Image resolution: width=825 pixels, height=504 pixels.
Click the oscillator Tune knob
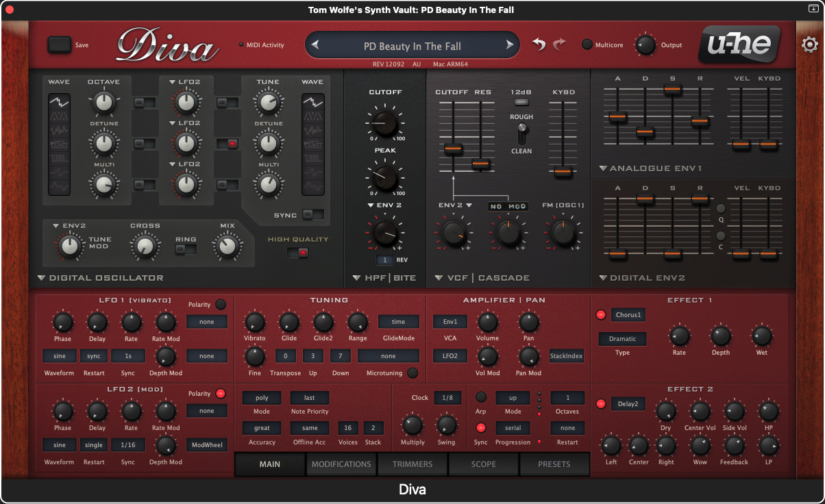click(267, 103)
